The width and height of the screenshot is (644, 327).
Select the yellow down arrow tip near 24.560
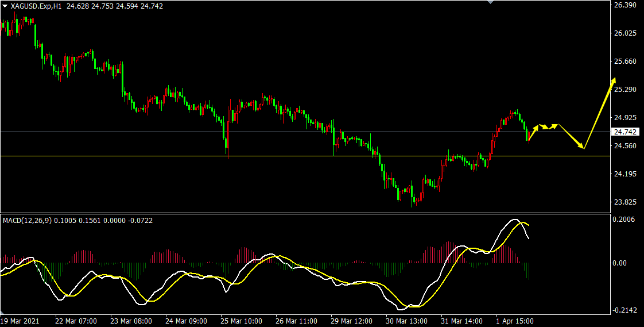pos(583,148)
